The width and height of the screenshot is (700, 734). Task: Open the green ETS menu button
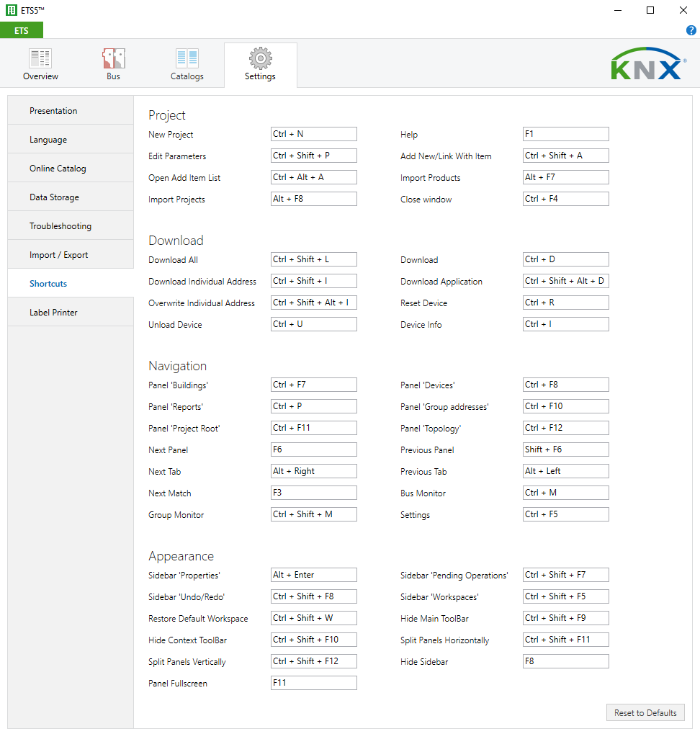[22, 30]
